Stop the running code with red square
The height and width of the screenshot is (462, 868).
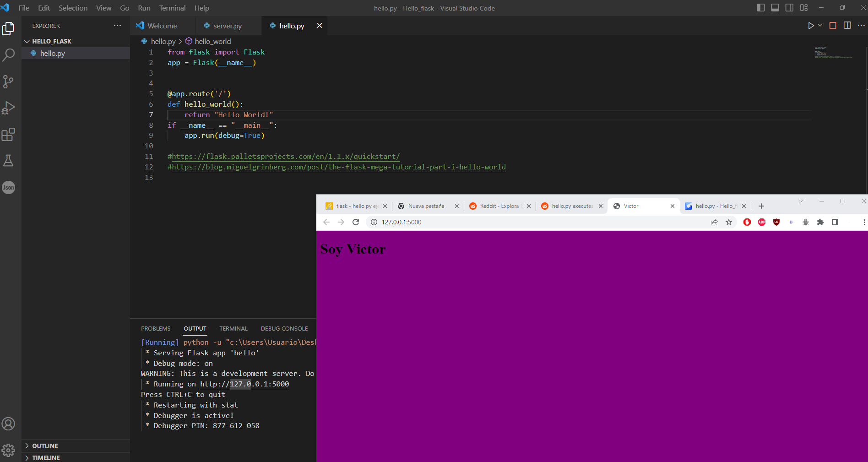tap(833, 26)
